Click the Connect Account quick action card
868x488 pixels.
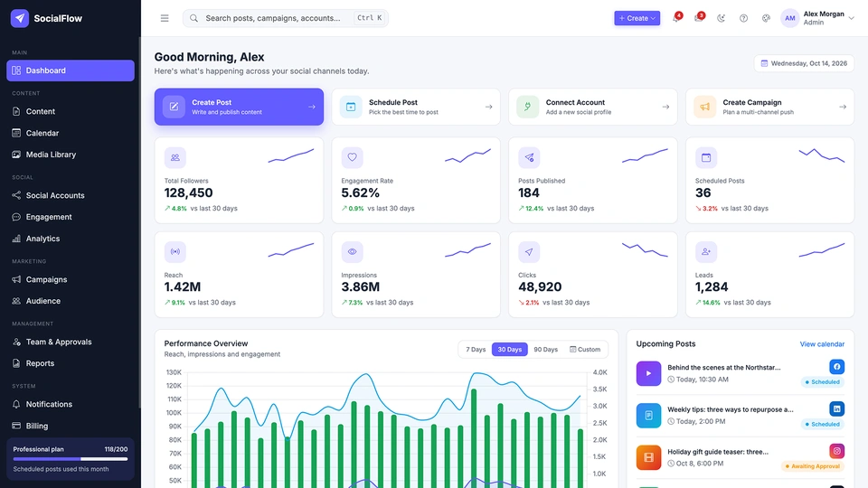593,107
